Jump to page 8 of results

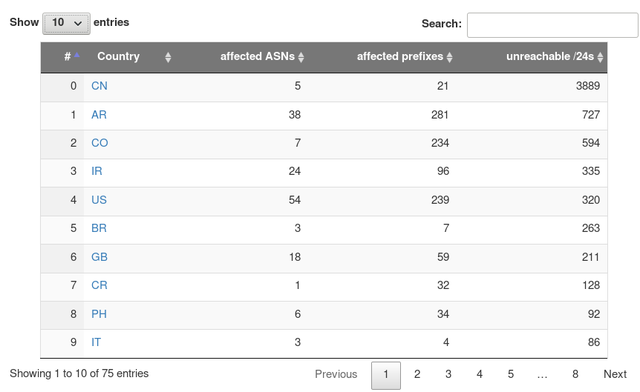pyautogui.click(x=575, y=374)
